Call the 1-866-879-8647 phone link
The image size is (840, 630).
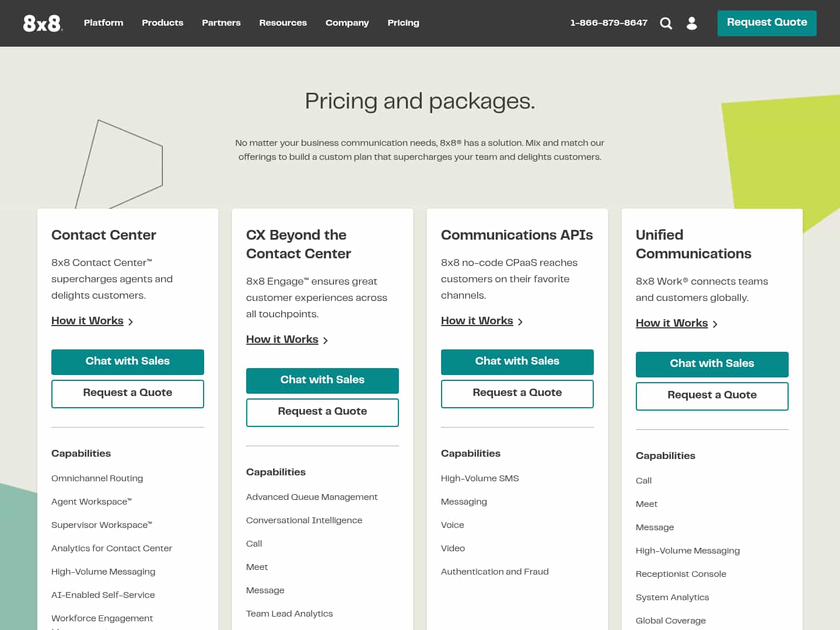(609, 23)
